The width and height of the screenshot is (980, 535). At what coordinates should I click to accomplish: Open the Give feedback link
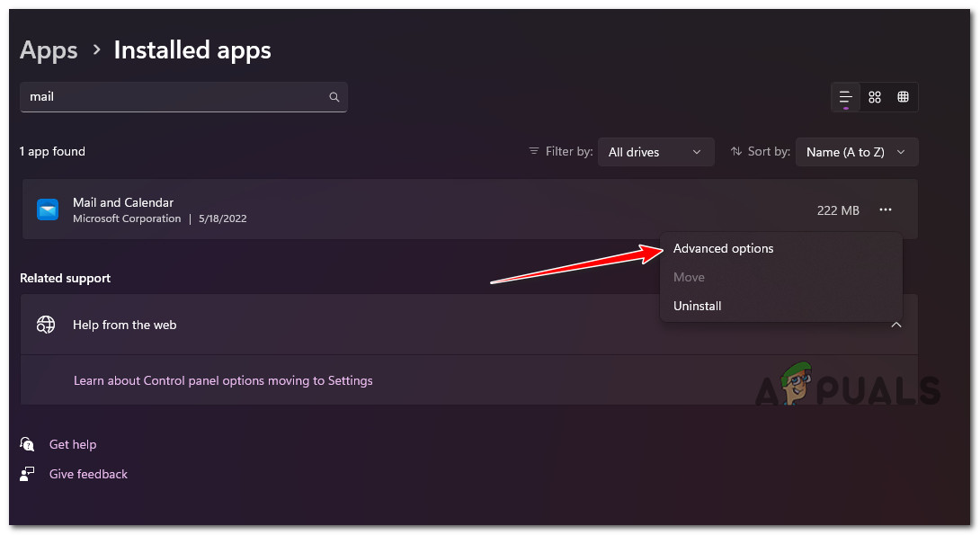pyautogui.click(x=88, y=474)
